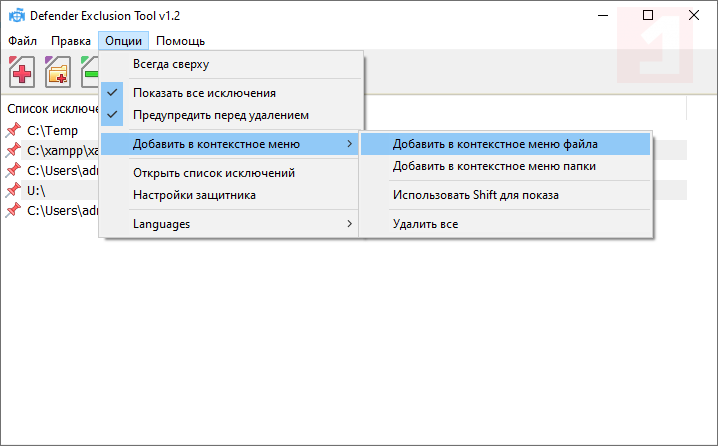
Task: Click the Add File toolbar icon
Action: point(24,73)
